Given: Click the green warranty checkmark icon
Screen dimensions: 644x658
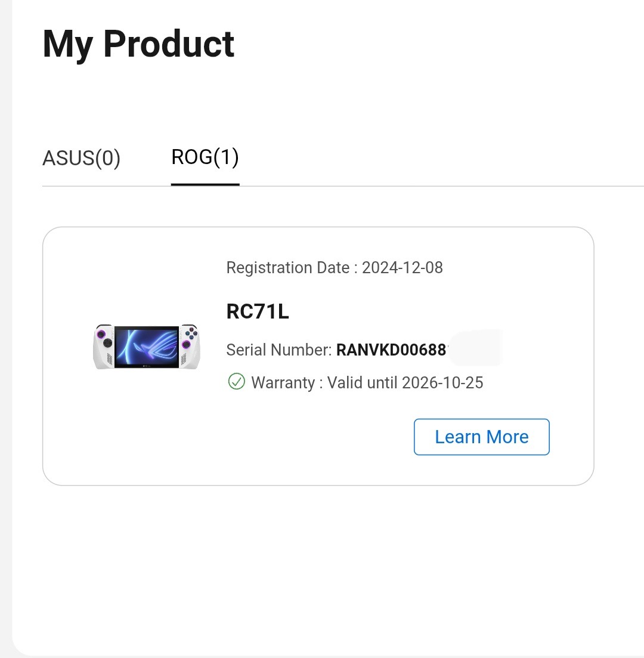Looking at the screenshot, I should click(x=237, y=381).
